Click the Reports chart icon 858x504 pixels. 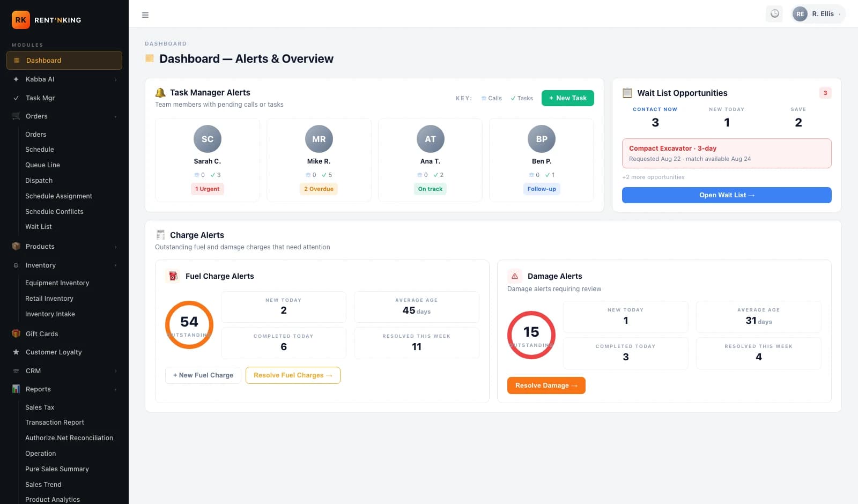16,389
